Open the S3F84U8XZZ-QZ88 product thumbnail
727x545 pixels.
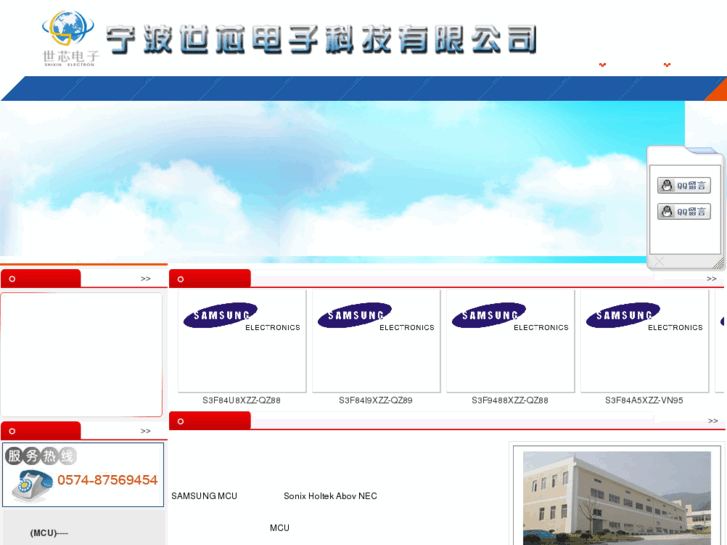[242, 341]
